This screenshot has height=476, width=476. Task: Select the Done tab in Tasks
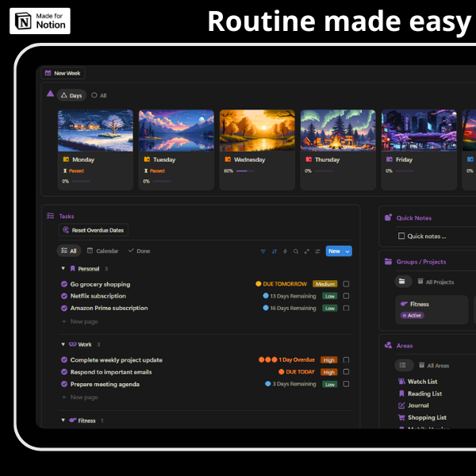pyautogui.click(x=140, y=251)
